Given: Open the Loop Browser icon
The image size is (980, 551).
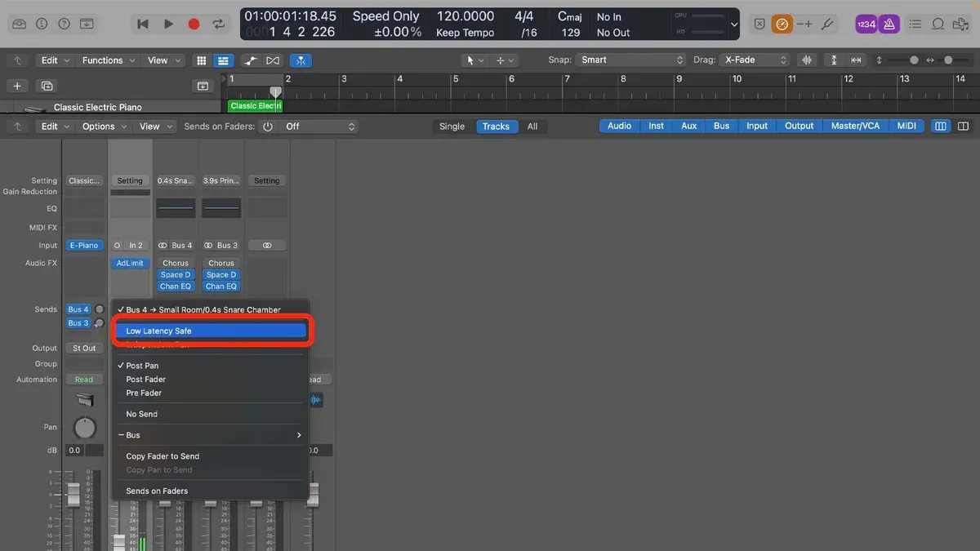Looking at the screenshot, I should (939, 24).
